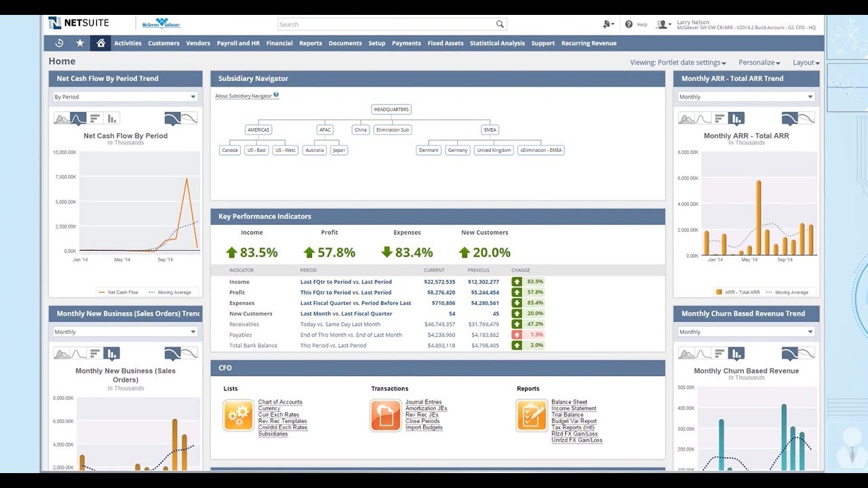Open the Income Statement link
Viewport: 868px width, 488px height.
[574, 408]
